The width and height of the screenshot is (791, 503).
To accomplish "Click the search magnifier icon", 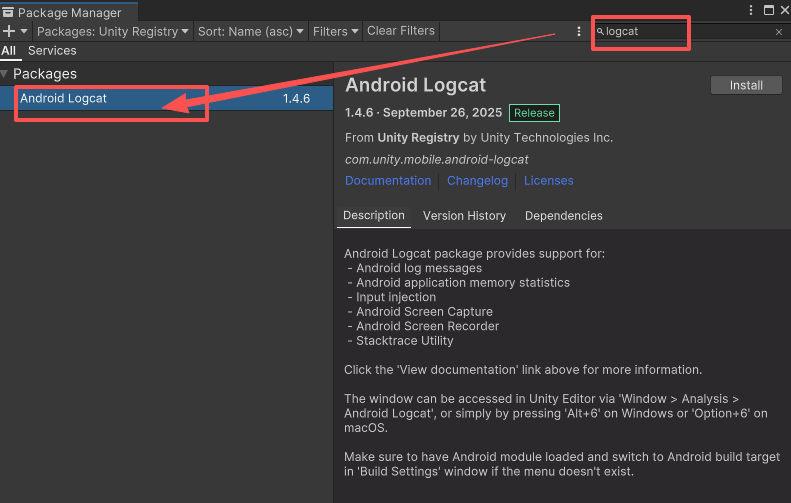I will click(x=600, y=31).
